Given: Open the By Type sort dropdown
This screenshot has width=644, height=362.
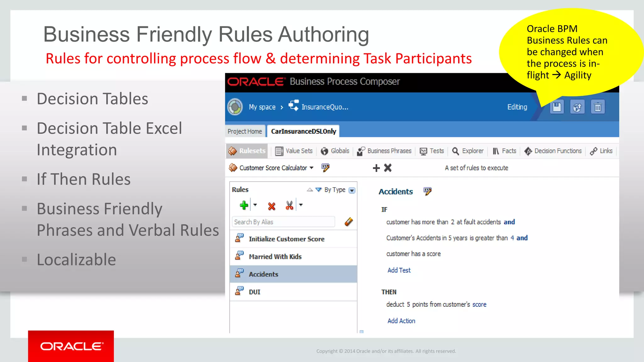Looking at the screenshot, I should coord(352,190).
